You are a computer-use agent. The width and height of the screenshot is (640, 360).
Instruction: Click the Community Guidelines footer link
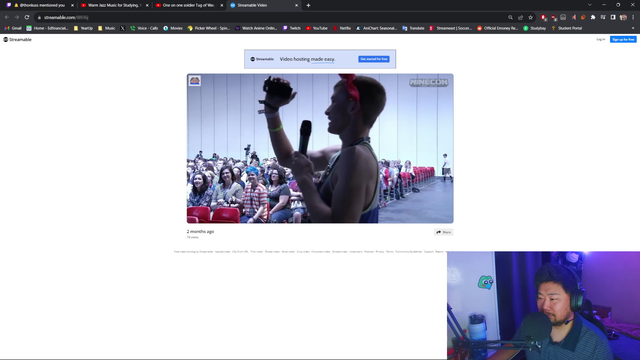pyautogui.click(x=409, y=251)
